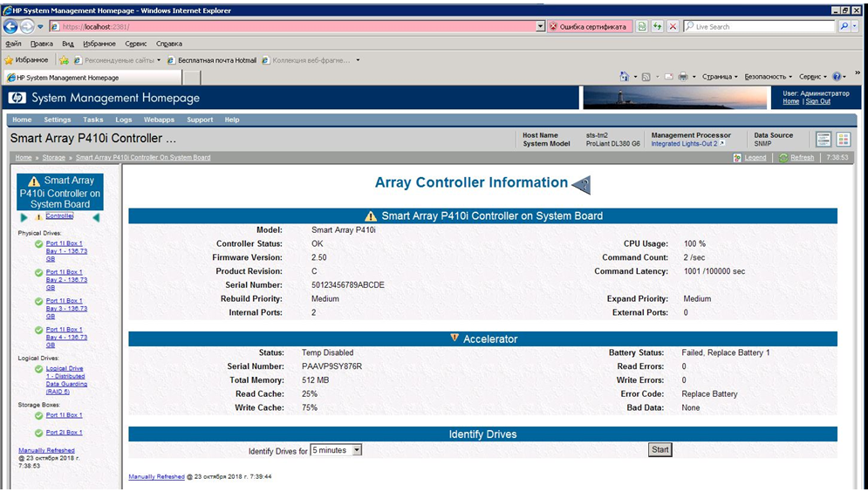The width and height of the screenshot is (868, 492).
Task: Click the right-pointing green arrow beside Controller
Action: click(24, 217)
